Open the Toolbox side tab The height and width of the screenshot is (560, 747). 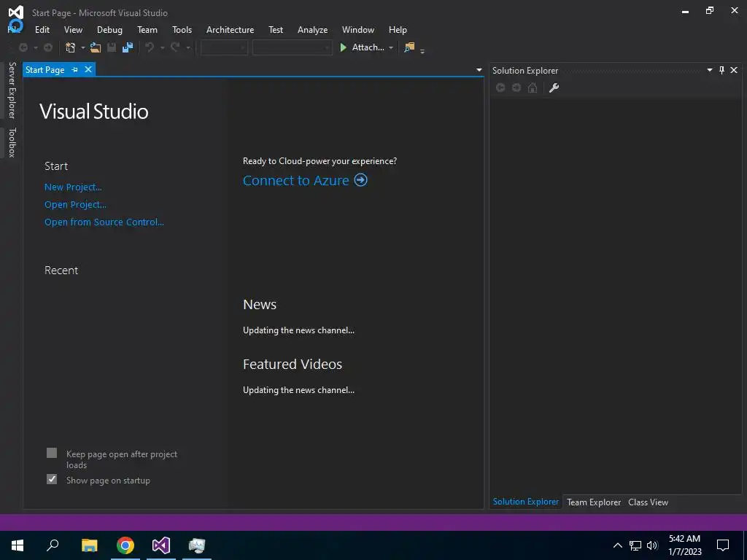point(12,142)
